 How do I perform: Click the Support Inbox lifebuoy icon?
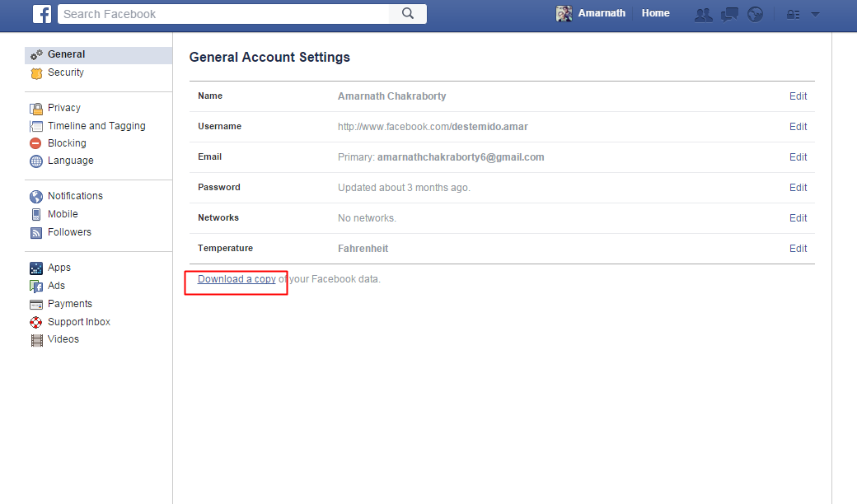[36, 322]
